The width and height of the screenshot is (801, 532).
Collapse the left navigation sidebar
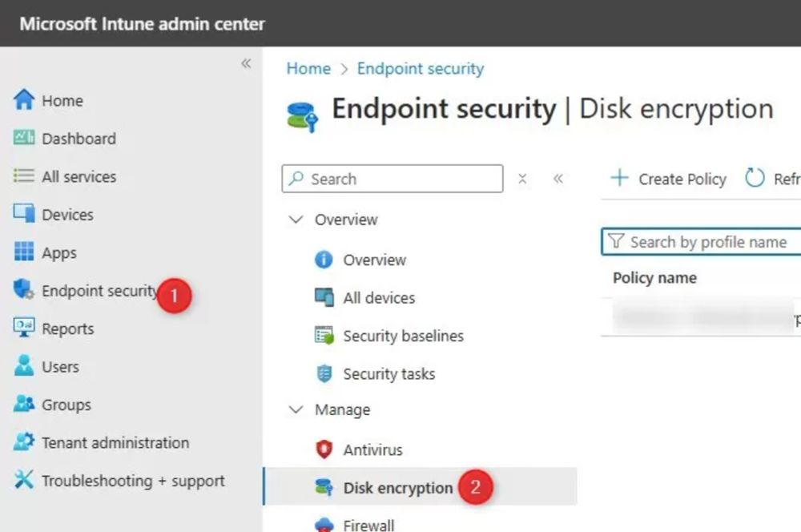(246, 63)
